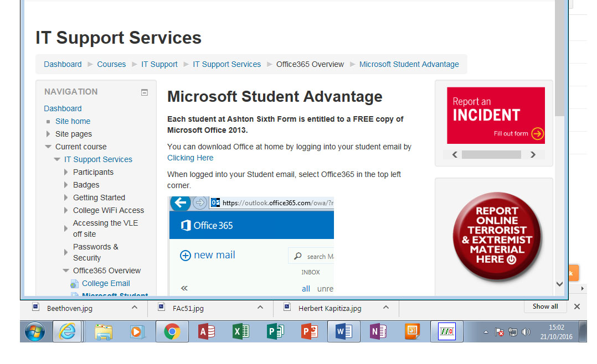597x364 pixels.
Task: Open Action Center flag tray icon
Action: pos(499,332)
